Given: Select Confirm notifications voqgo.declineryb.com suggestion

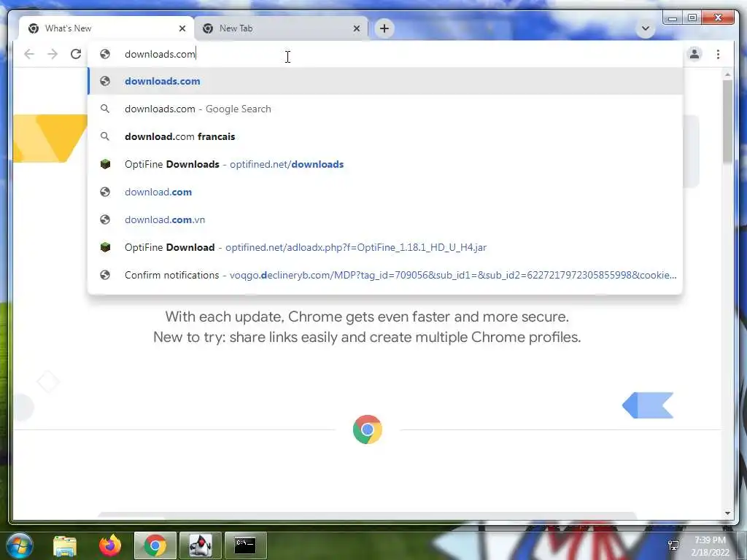Looking at the screenshot, I should coord(385,275).
